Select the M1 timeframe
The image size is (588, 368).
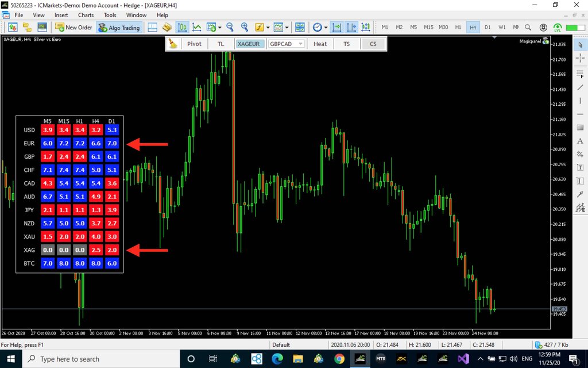[385, 28]
